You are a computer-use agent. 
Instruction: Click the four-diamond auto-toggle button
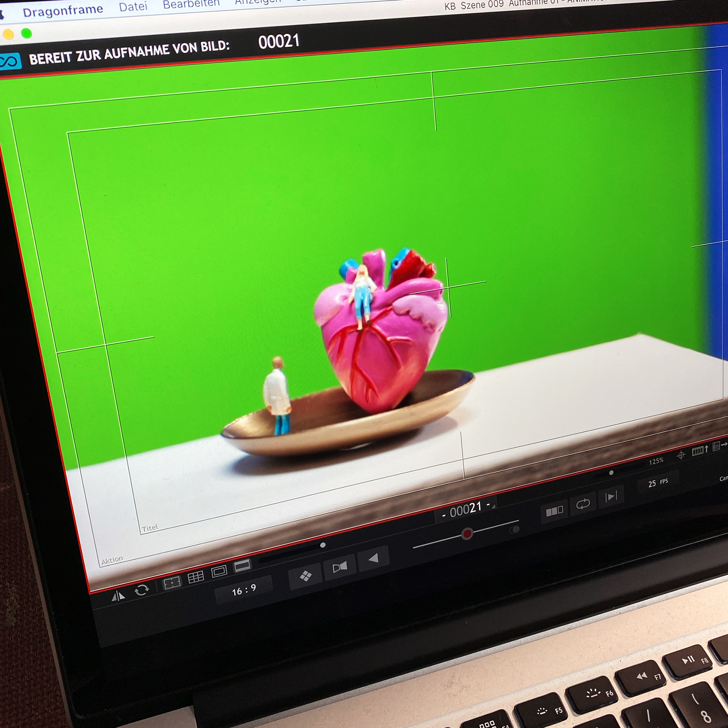[305, 576]
